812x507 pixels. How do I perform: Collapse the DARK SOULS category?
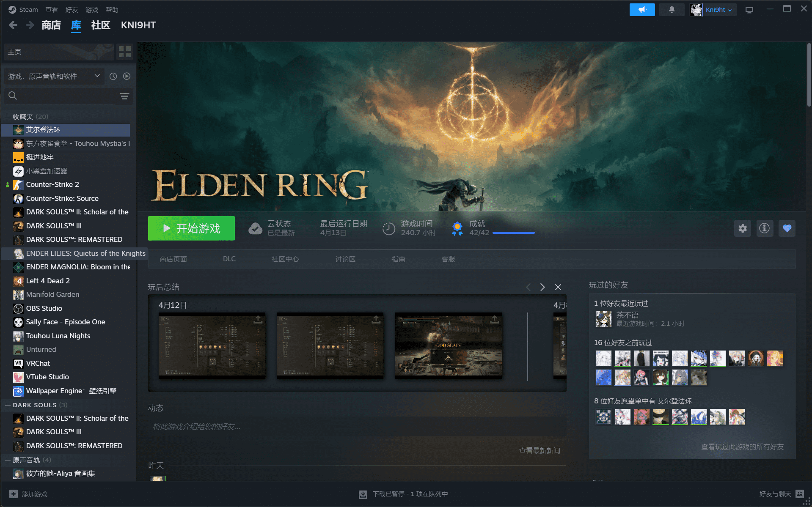[x=8, y=405]
